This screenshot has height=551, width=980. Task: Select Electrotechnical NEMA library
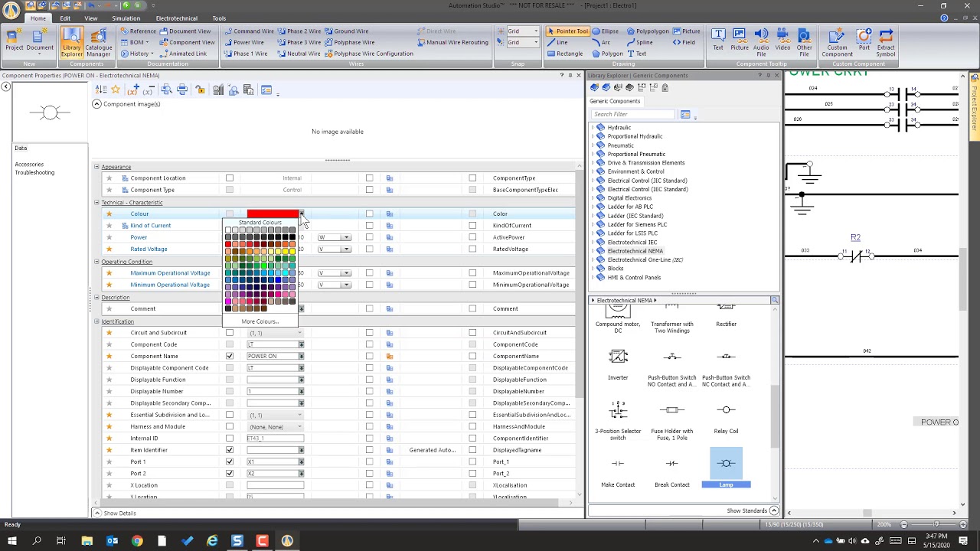635,251
